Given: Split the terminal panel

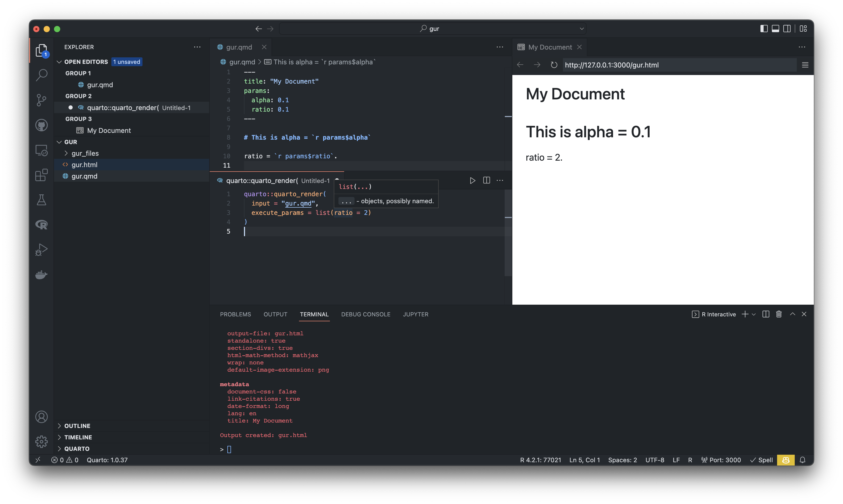Looking at the screenshot, I should click(766, 314).
